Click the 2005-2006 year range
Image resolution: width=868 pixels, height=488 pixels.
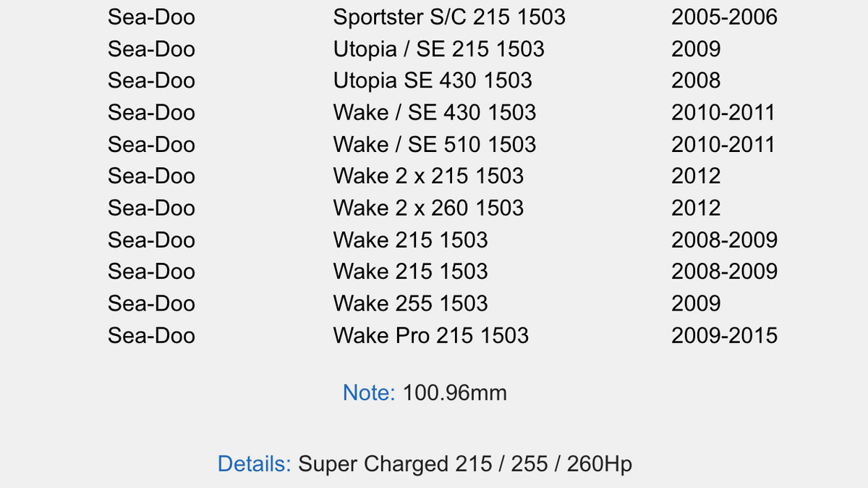tap(724, 17)
